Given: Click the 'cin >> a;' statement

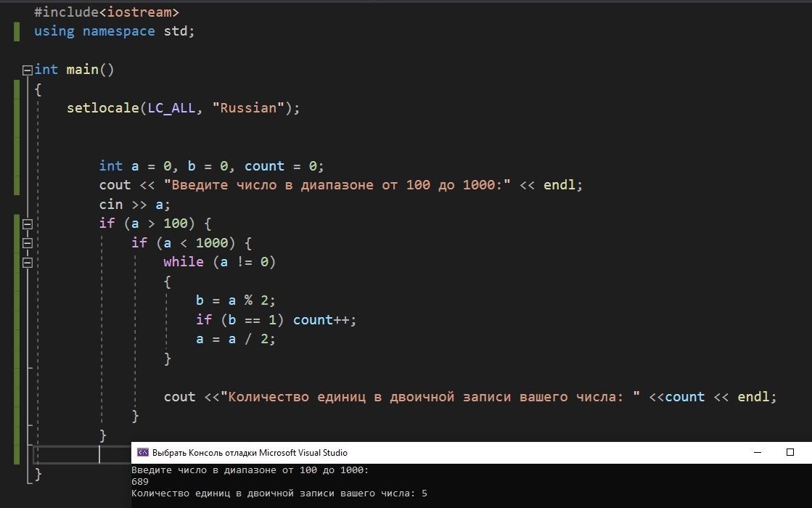Looking at the screenshot, I should [135, 205].
